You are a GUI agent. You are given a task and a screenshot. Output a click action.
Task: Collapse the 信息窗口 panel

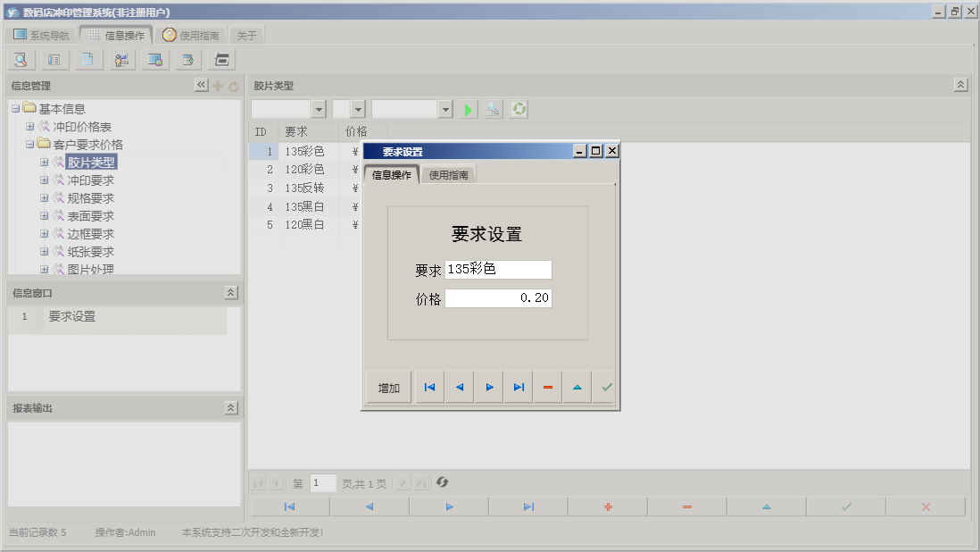230,293
